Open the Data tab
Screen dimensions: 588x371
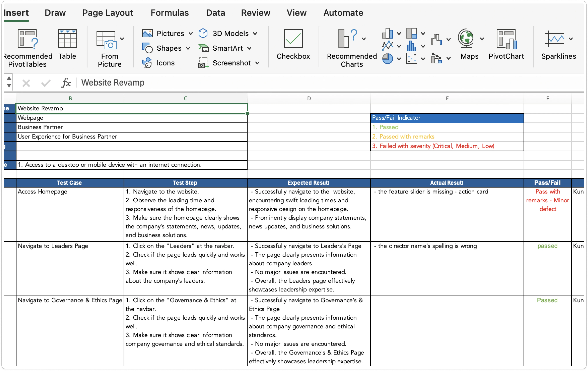(x=216, y=13)
